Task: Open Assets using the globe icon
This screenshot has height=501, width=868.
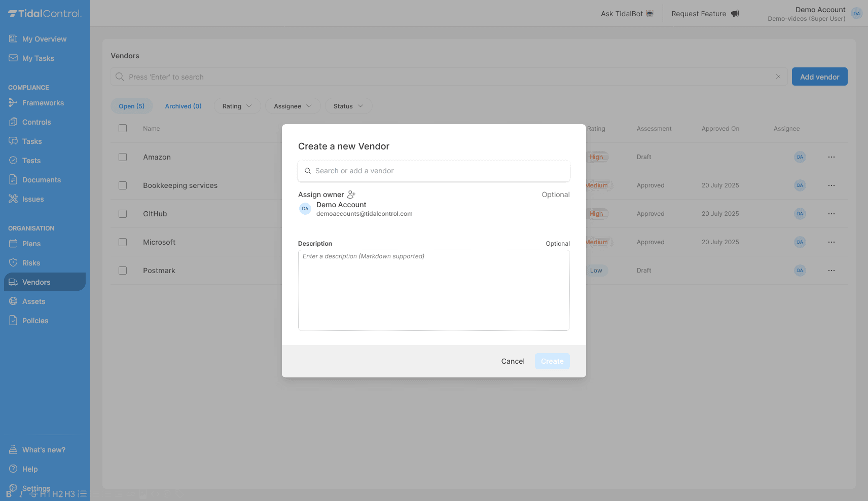Action: pyautogui.click(x=14, y=301)
